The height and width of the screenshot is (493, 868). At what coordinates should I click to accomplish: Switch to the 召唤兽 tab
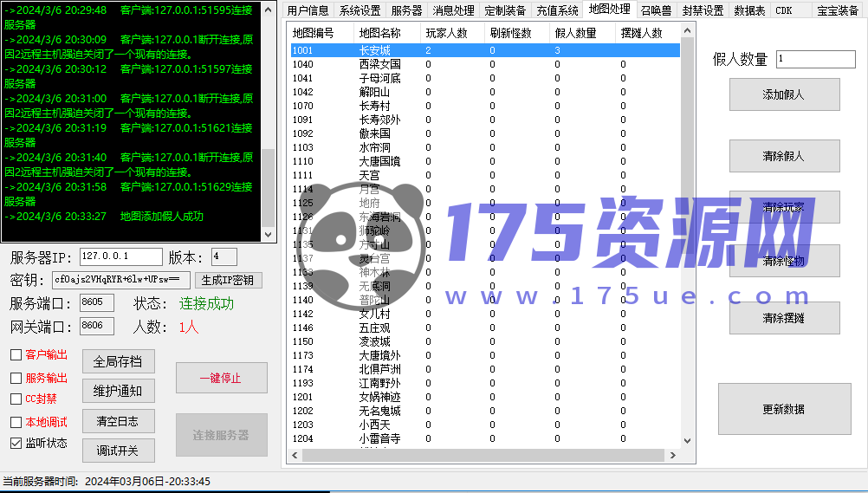tap(656, 10)
